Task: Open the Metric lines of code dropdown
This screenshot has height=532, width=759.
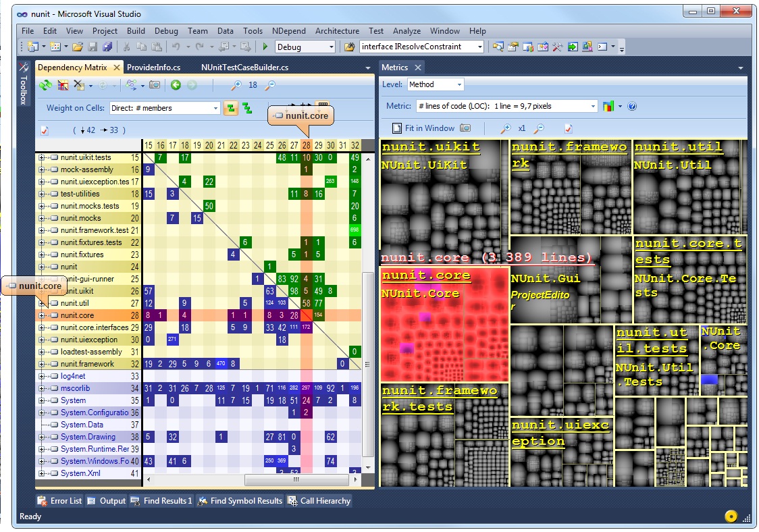Action: [507, 106]
